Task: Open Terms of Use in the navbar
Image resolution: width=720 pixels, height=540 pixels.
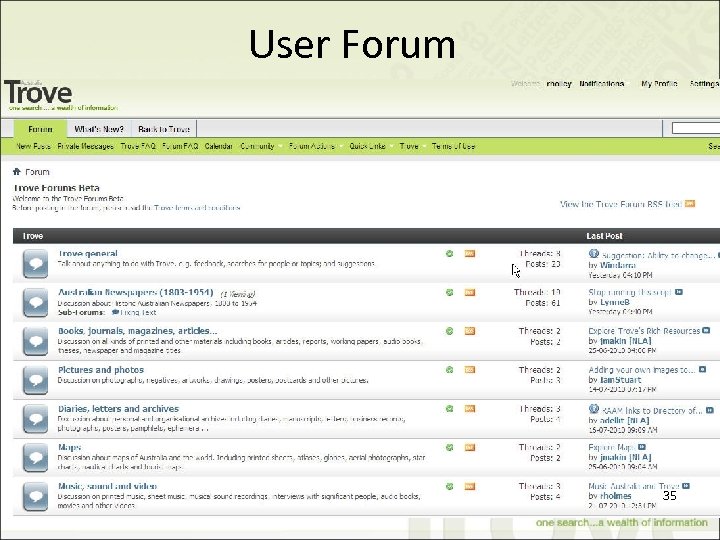Action: pos(453,146)
